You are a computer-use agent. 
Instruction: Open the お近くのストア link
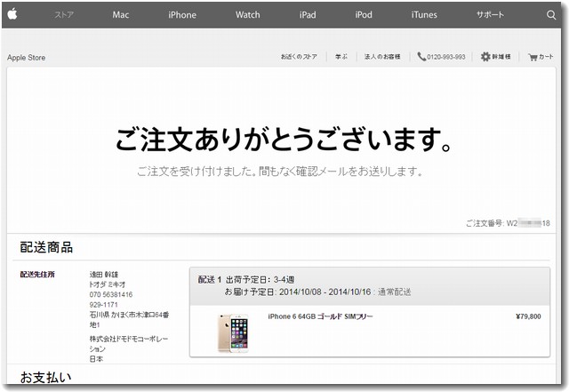[299, 57]
